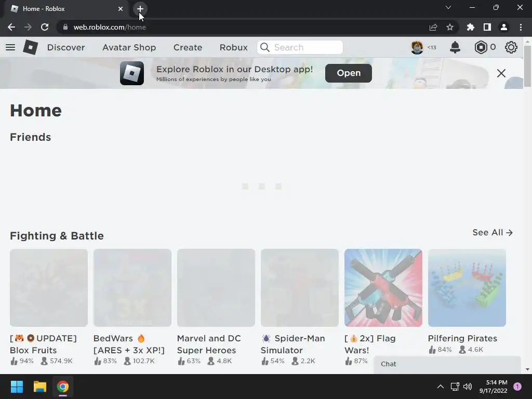Open Spider-Man Simulator thumbnail

pyautogui.click(x=300, y=288)
